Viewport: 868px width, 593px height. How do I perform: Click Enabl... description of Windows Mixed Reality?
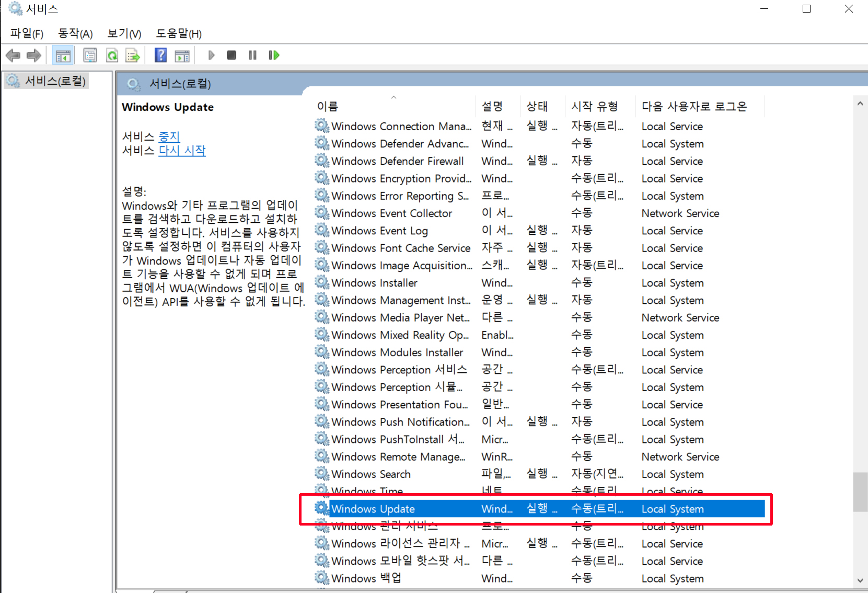pos(497,335)
